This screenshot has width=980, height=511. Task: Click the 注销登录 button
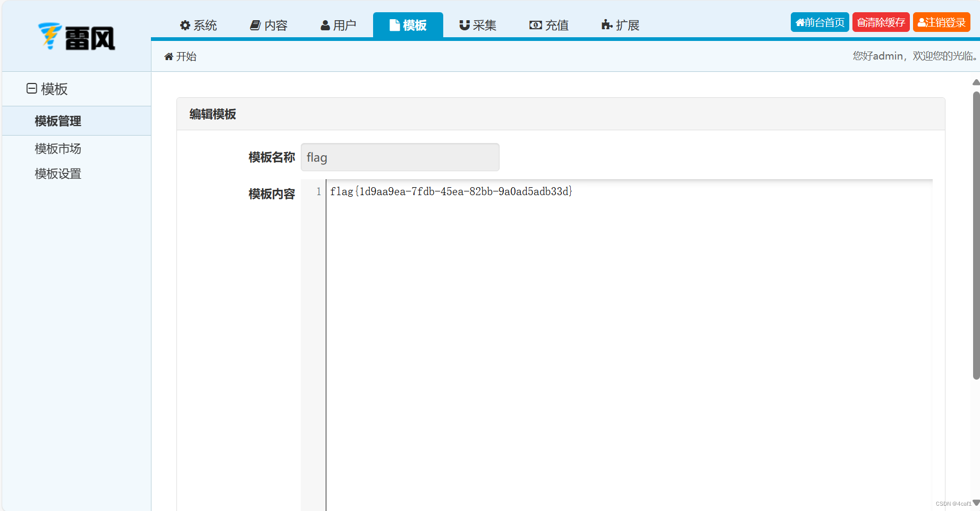[x=942, y=22]
